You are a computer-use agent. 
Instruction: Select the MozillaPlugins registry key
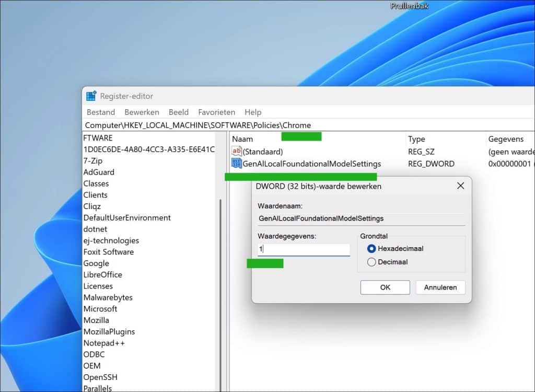pyautogui.click(x=109, y=331)
